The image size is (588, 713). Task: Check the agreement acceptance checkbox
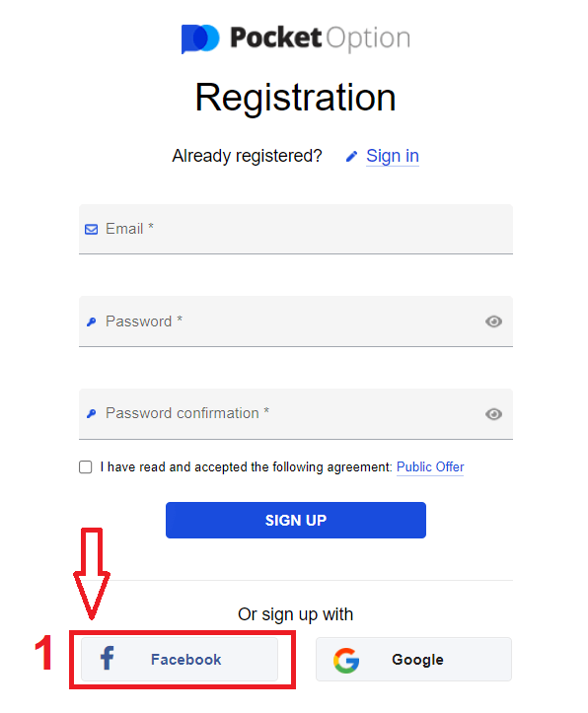(86, 467)
